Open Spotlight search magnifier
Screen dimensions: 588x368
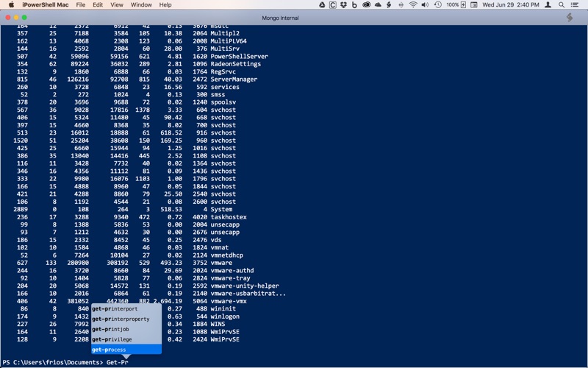tap(562, 5)
